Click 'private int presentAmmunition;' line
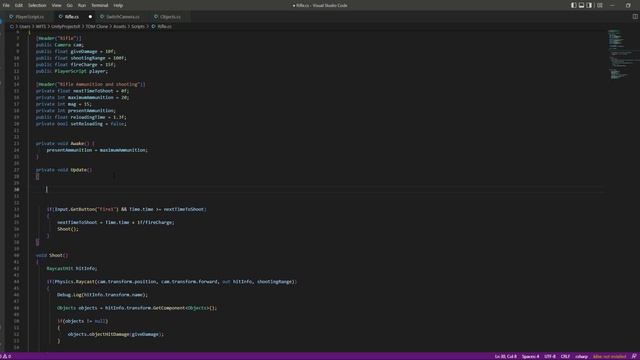This screenshot has width=640, height=360. coord(76,111)
